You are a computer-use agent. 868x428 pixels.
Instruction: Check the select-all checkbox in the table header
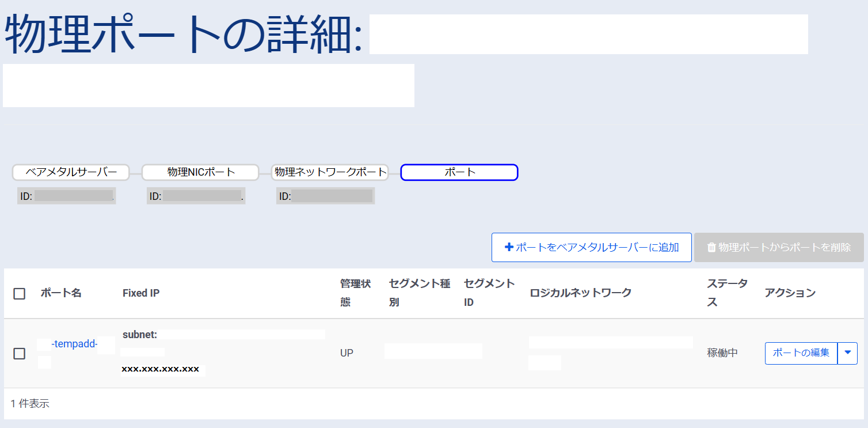pyautogui.click(x=19, y=293)
